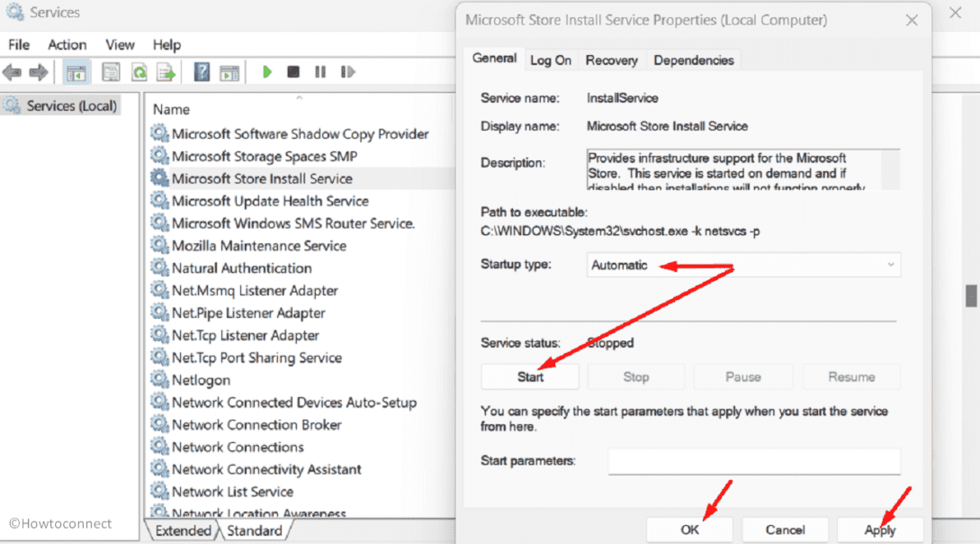
Task: Sort list by the Name column header
Action: pyautogui.click(x=171, y=109)
